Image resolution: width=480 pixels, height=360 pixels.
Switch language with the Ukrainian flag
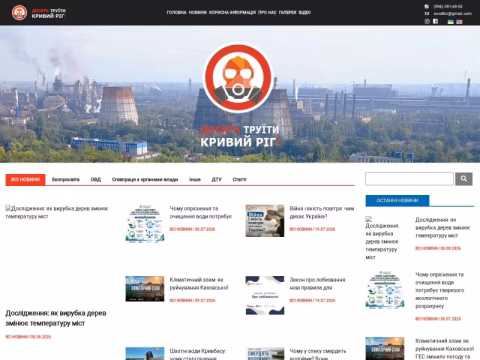(451, 22)
